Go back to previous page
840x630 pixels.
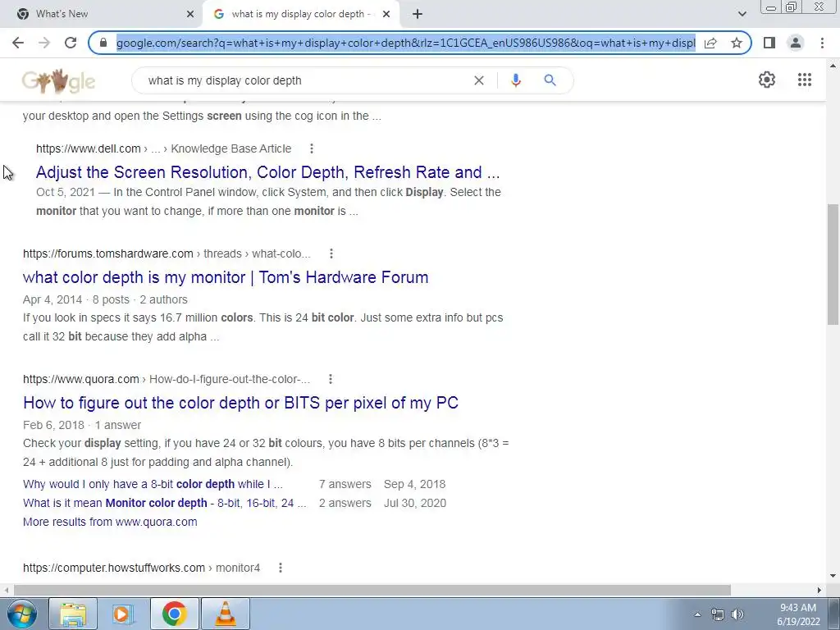coord(18,43)
